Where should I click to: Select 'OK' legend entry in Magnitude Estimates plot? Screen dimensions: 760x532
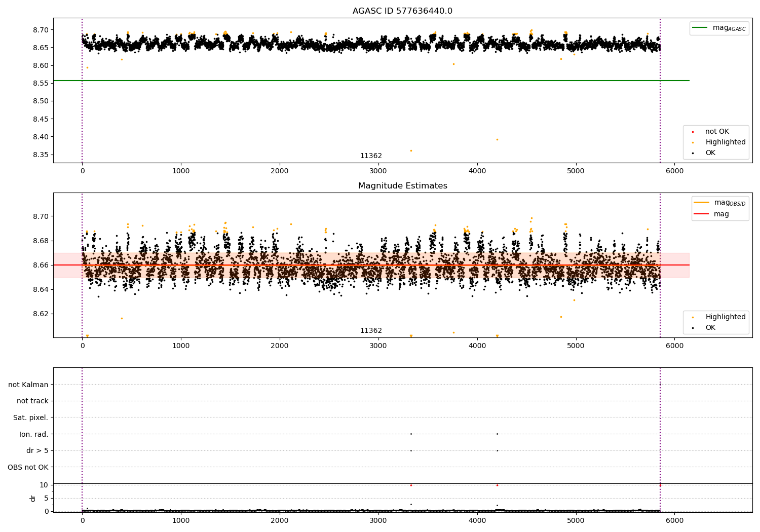[710, 328]
